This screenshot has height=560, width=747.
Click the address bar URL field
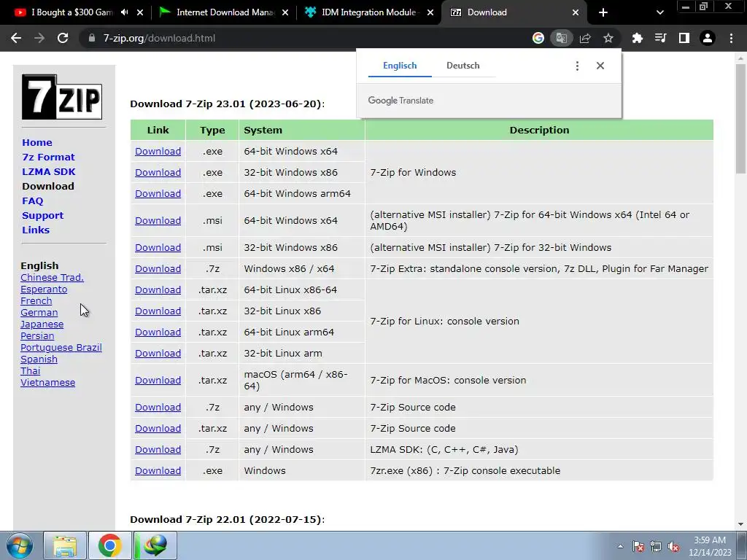point(305,38)
